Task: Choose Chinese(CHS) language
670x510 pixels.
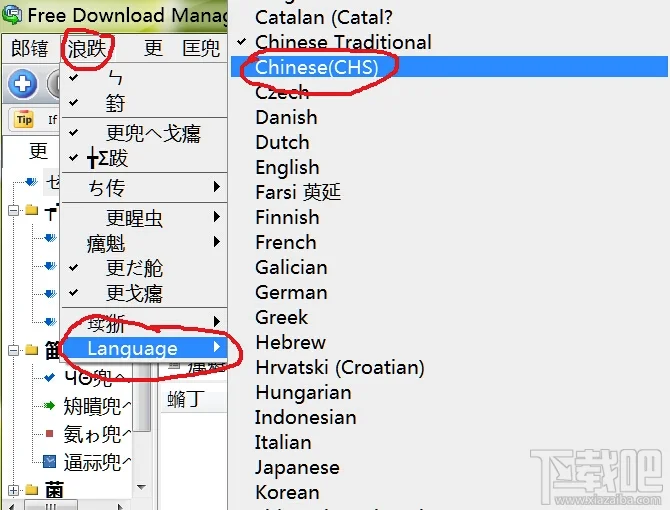Action: 449,67
